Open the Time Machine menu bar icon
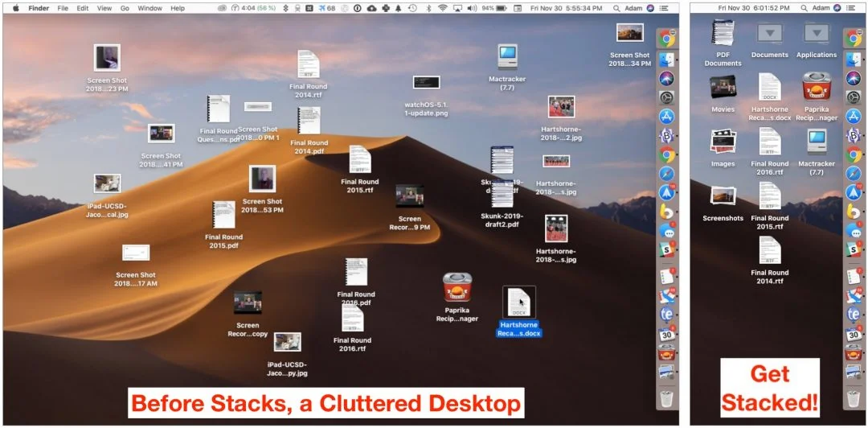The image size is (868, 428). pos(412,8)
